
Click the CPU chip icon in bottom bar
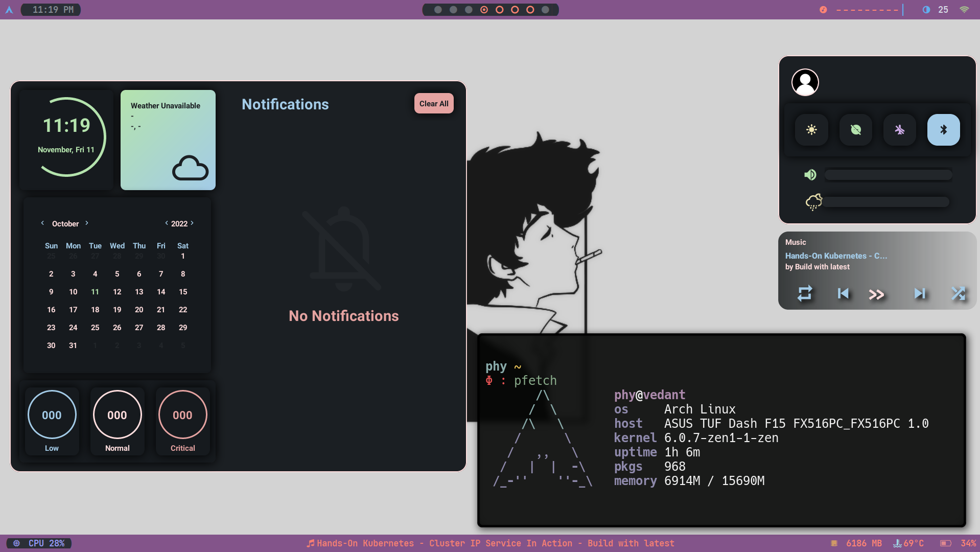pos(16,543)
